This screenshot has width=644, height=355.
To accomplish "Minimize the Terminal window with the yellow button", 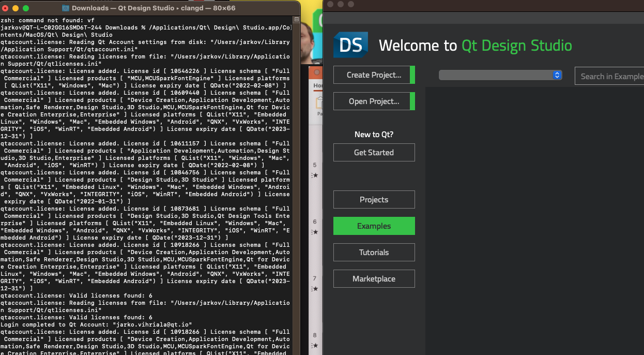I will [16, 8].
